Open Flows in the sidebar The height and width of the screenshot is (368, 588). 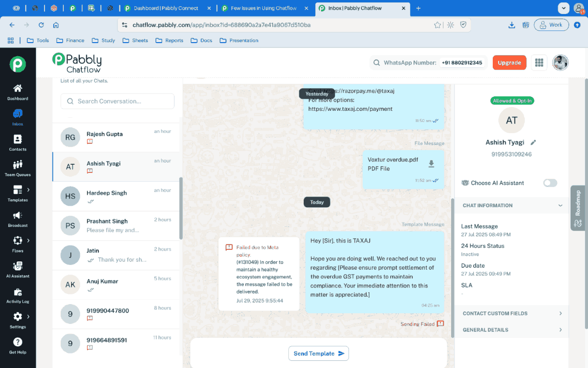17,245
